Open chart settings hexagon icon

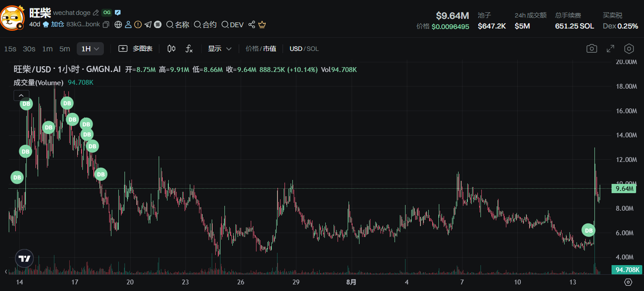coord(629,49)
